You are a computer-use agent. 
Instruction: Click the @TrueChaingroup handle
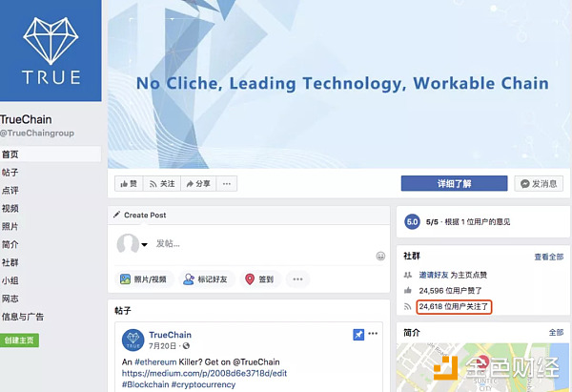tap(37, 134)
